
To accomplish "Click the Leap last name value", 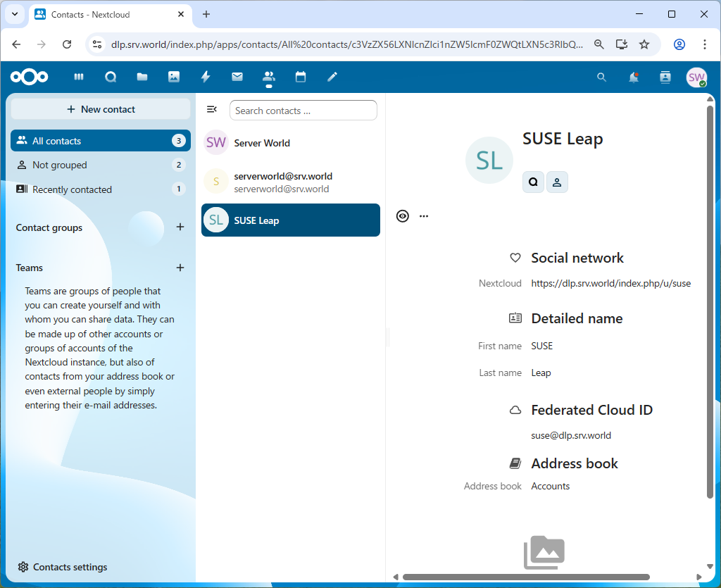I will pyautogui.click(x=541, y=373).
